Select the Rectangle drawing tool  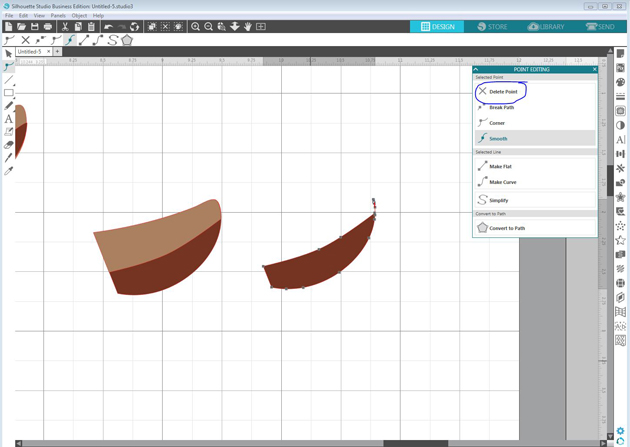pos(8,93)
